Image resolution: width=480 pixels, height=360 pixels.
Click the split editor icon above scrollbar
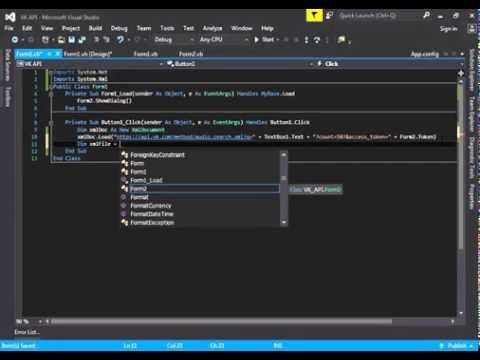point(461,73)
